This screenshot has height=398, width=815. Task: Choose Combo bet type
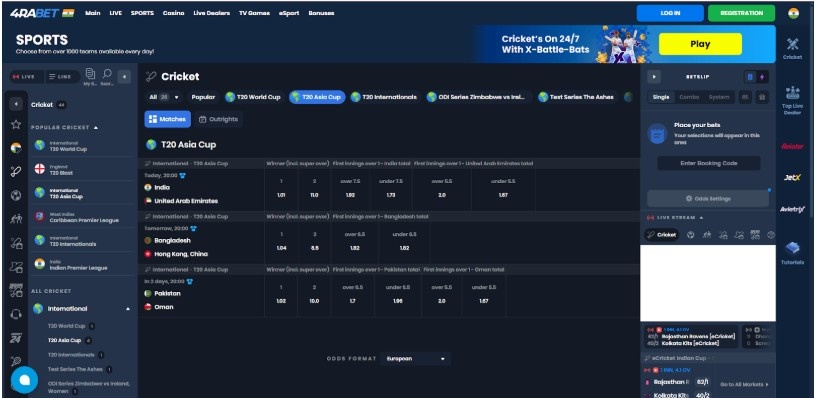pyautogui.click(x=689, y=97)
